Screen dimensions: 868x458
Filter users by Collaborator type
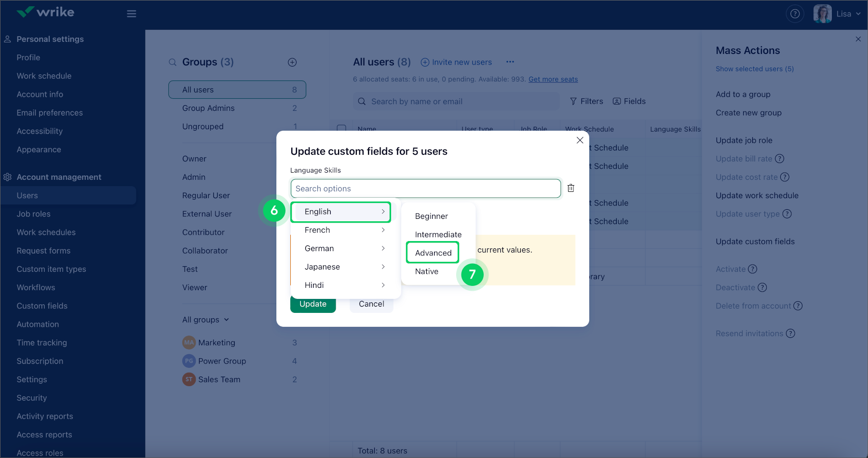click(x=205, y=251)
